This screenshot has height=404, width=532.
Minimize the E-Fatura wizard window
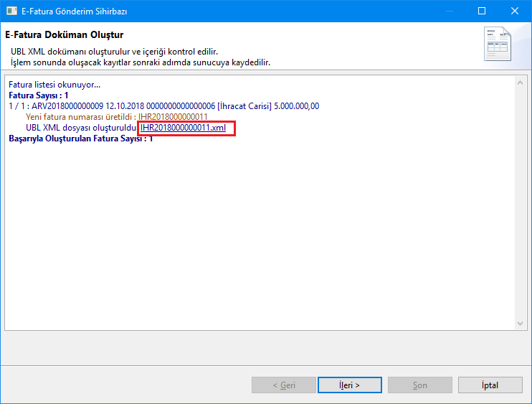pos(449,11)
